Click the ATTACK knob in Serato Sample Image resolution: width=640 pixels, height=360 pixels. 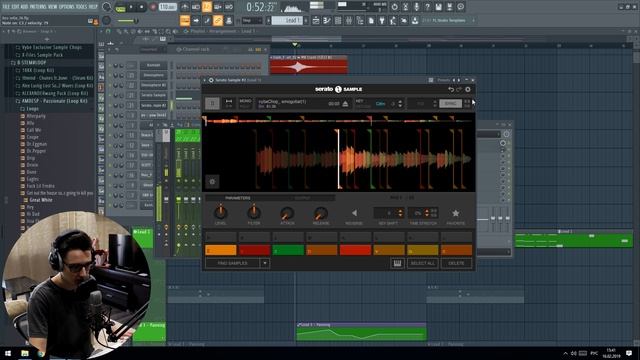click(287, 213)
